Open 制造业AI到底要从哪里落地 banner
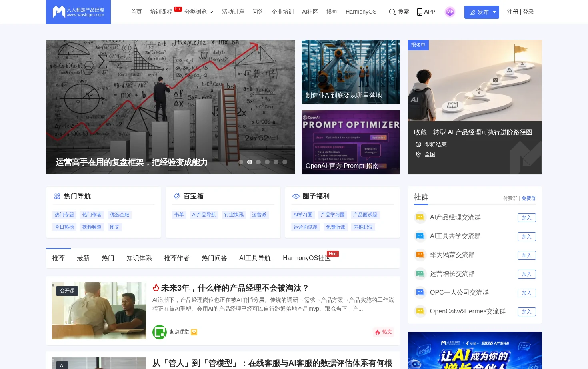588x369 pixels. [350, 72]
